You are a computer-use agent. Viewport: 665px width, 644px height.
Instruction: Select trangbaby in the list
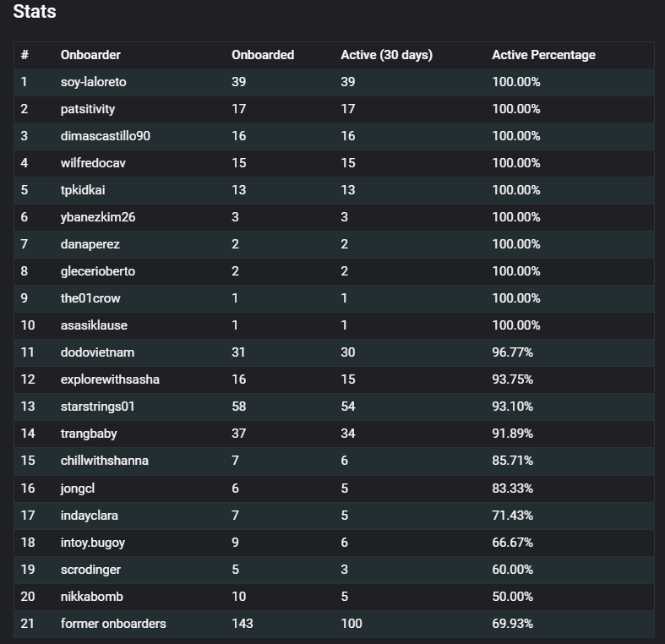(x=89, y=434)
